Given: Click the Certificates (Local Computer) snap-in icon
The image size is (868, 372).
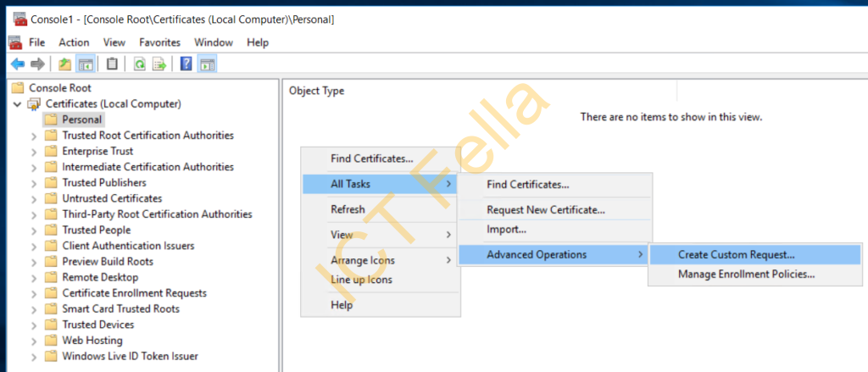Looking at the screenshot, I should 34,103.
